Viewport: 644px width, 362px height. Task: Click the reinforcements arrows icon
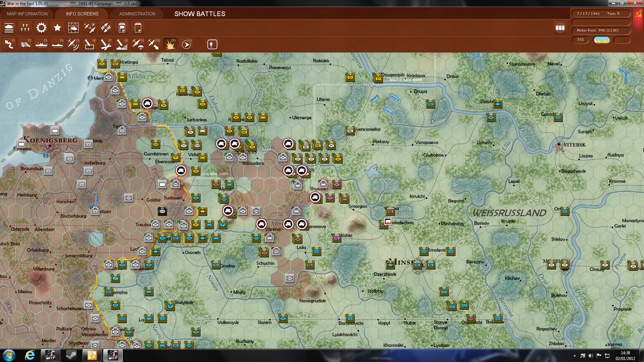(x=106, y=28)
